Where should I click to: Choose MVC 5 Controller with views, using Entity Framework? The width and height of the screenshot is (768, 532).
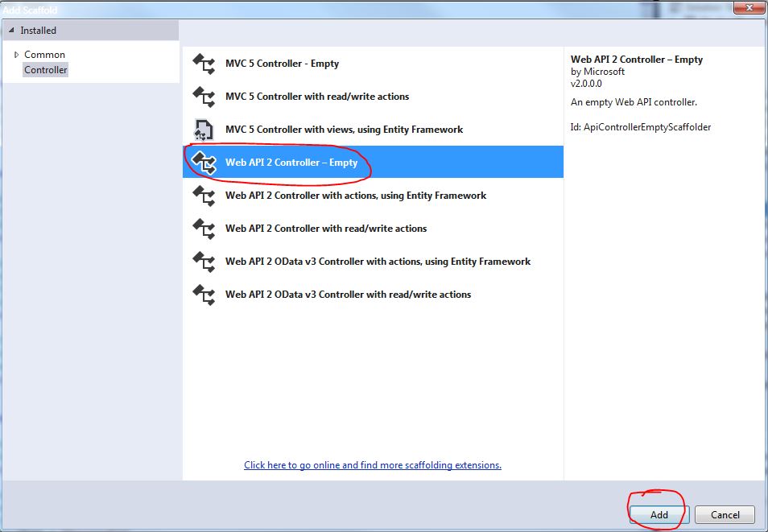pos(373,130)
